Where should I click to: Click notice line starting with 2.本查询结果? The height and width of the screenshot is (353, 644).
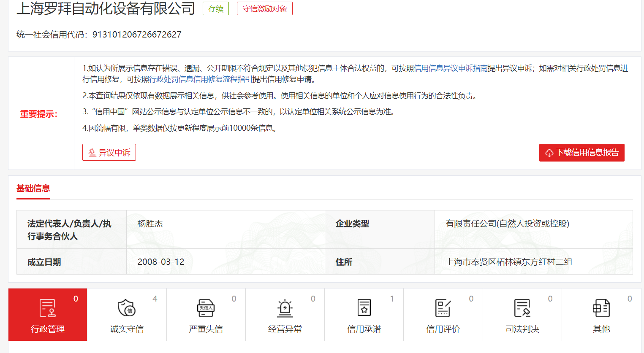[281, 96]
